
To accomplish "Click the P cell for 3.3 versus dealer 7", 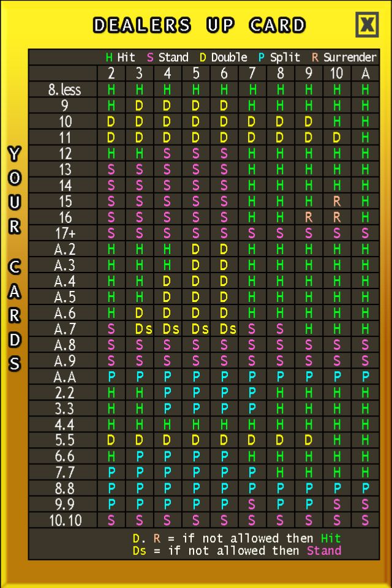I will (252, 409).
